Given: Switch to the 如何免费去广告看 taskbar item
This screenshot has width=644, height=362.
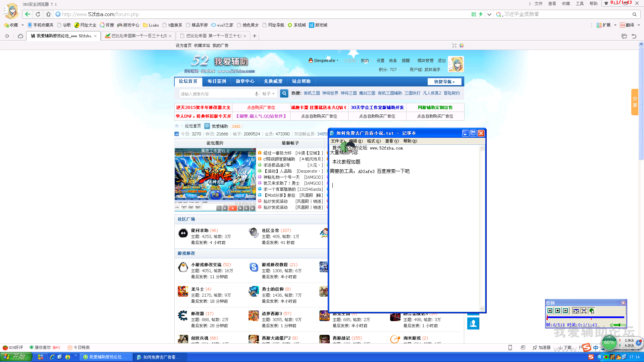Looking at the screenshot, I should pos(160,357).
